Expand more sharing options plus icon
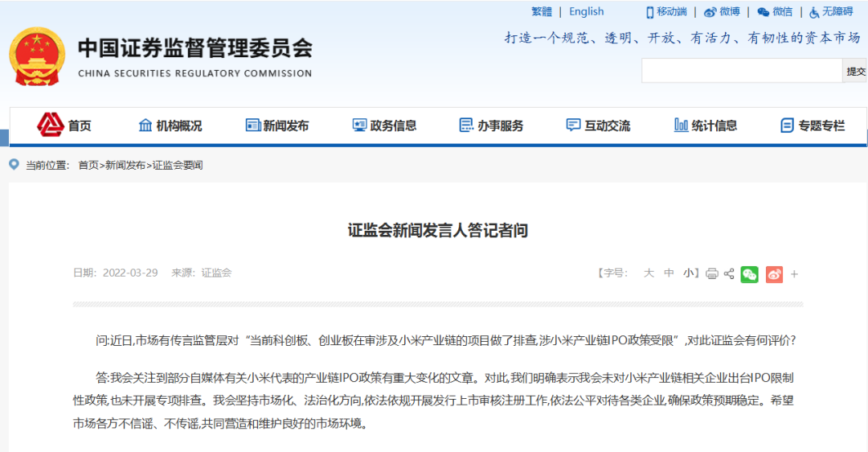Screen dimensions: 868x452 pos(794,274)
